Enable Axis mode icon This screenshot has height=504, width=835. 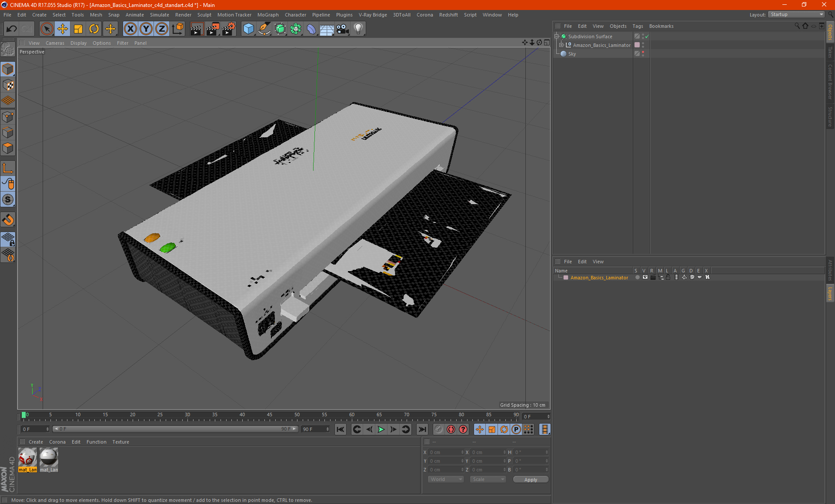8,168
